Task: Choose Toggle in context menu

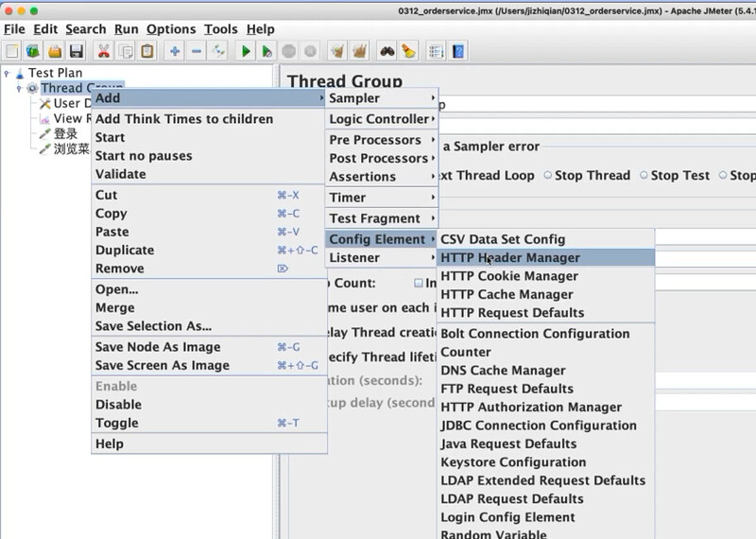Action: (209, 424)
